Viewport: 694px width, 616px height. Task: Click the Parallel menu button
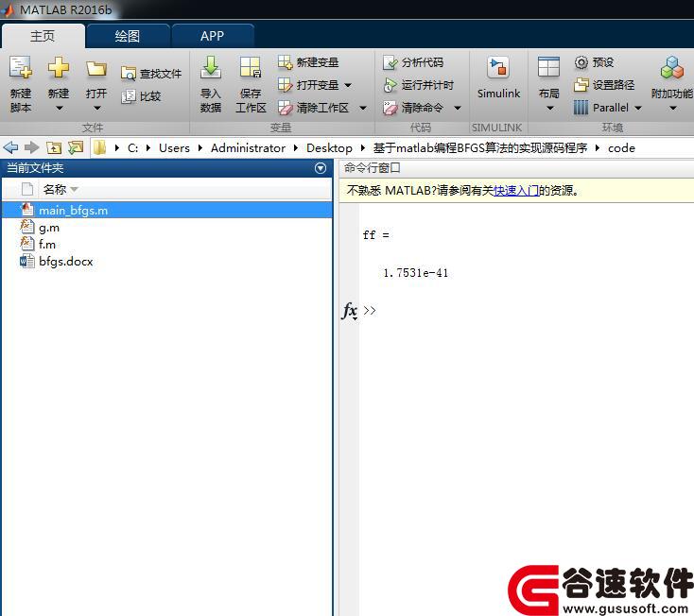[601, 108]
